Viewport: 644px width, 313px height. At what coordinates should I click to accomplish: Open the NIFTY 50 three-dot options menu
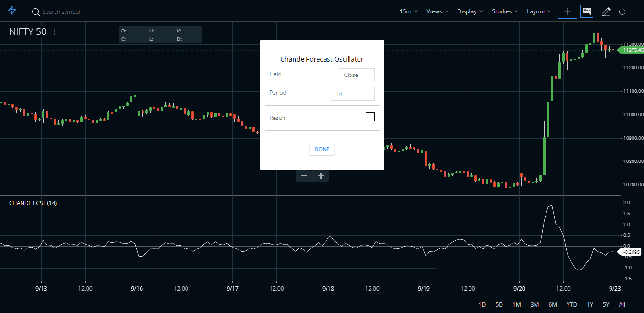(x=54, y=32)
